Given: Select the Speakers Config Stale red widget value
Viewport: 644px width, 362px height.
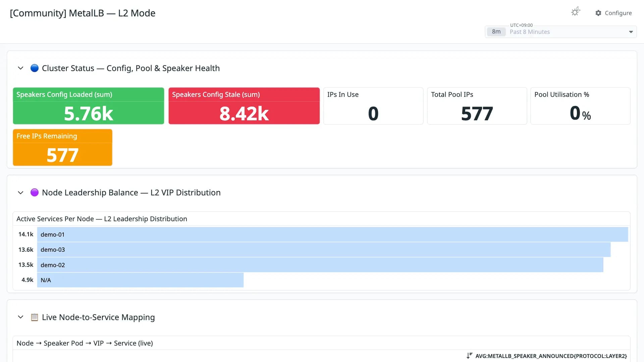Looking at the screenshot, I should [244, 114].
